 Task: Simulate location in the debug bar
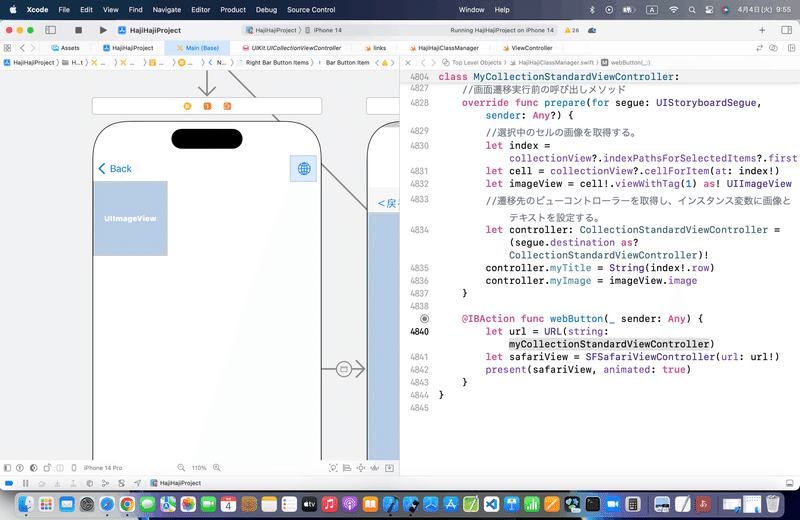[138, 483]
